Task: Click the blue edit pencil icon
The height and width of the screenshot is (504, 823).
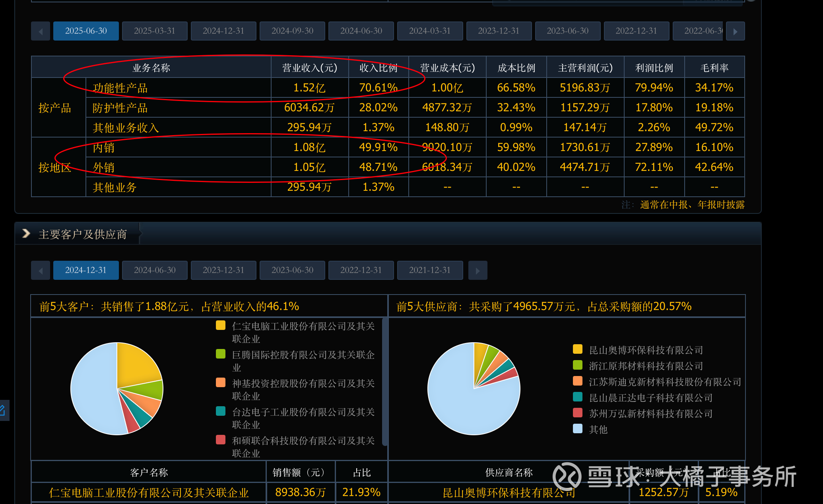Action: coord(2,410)
